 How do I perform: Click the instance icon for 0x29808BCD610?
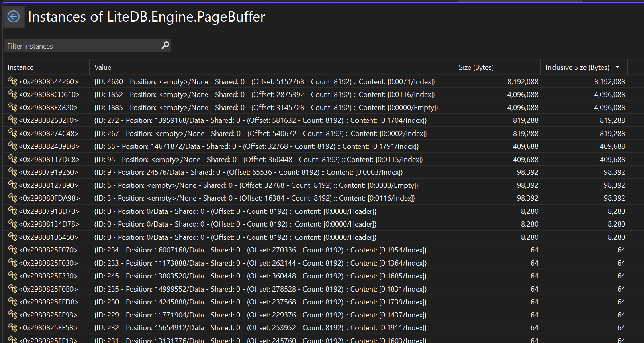[12, 95]
